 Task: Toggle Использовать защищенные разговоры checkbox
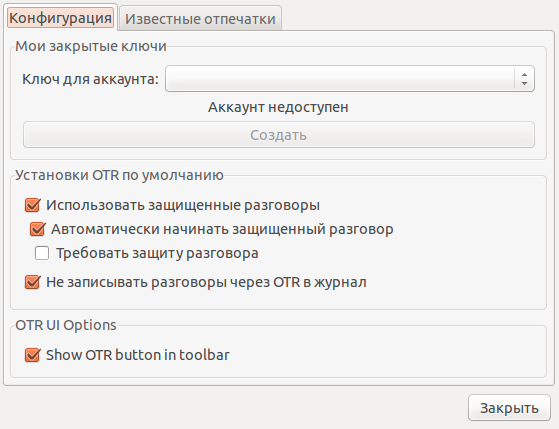click(32, 205)
